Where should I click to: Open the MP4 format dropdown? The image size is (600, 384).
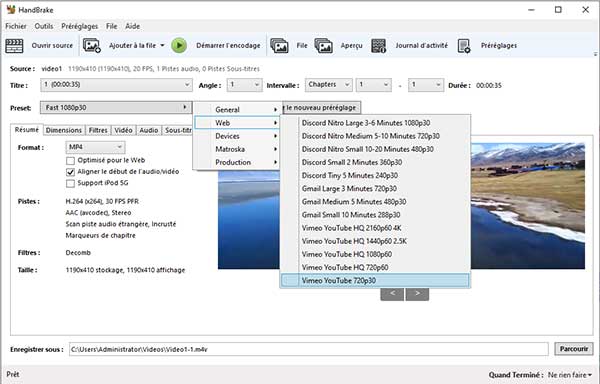pos(95,147)
